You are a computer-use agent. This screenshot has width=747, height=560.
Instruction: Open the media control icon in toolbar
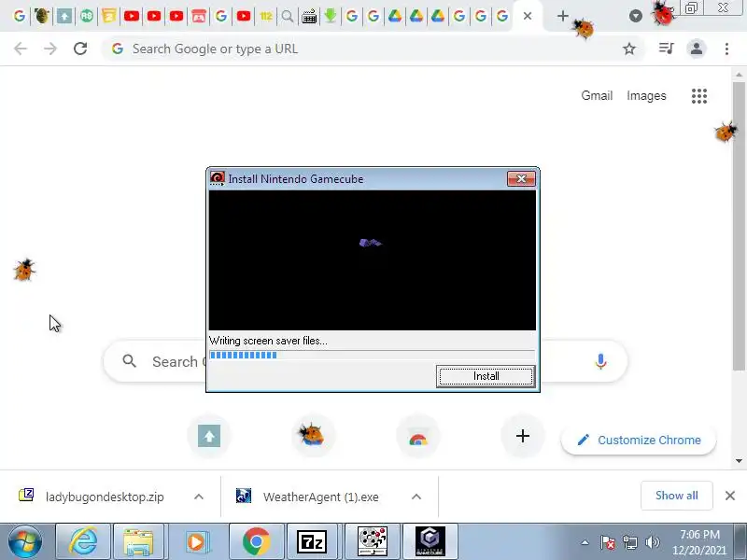point(666,49)
